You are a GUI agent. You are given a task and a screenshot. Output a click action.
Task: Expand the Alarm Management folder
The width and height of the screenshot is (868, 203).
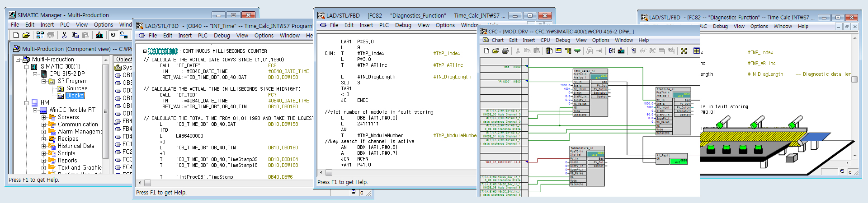(x=44, y=132)
